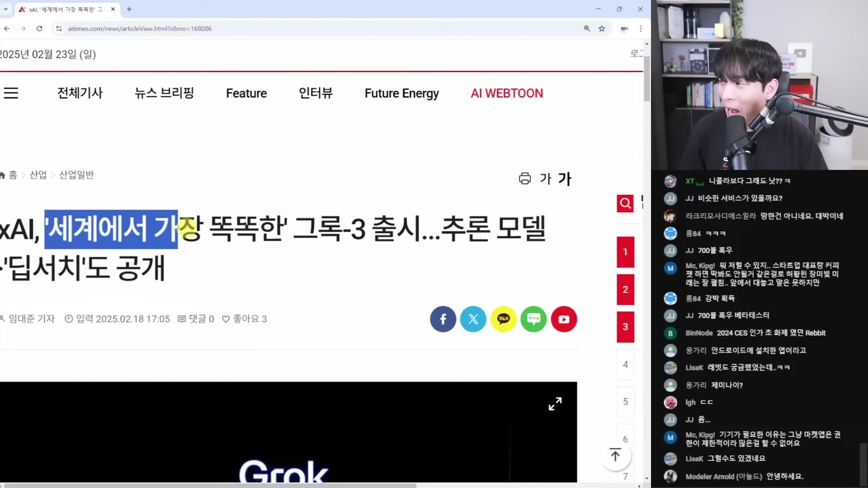This screenshot has width=868, height=488.
Task: Click chat message 강박 획득
Action: coord(719,298)
